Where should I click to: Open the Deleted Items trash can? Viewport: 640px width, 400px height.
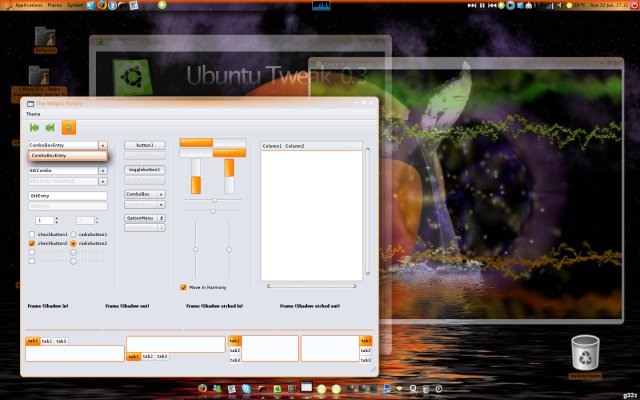(585, 352)
